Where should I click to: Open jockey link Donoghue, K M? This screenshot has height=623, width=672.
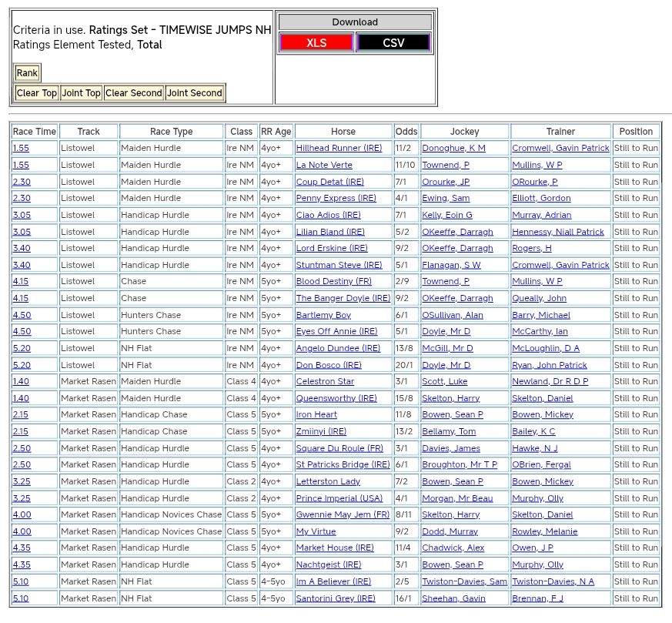point(453,148)
